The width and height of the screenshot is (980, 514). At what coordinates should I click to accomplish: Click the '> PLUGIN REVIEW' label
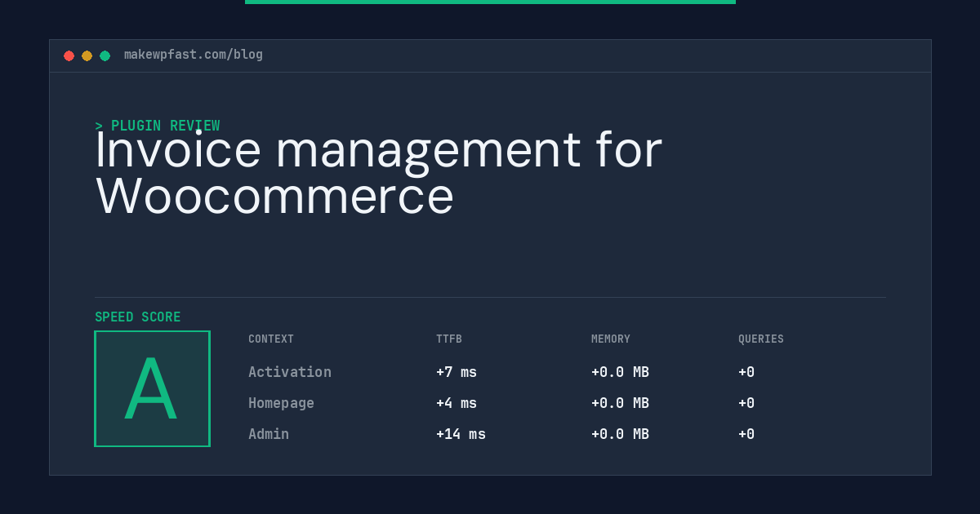point(158,126)
